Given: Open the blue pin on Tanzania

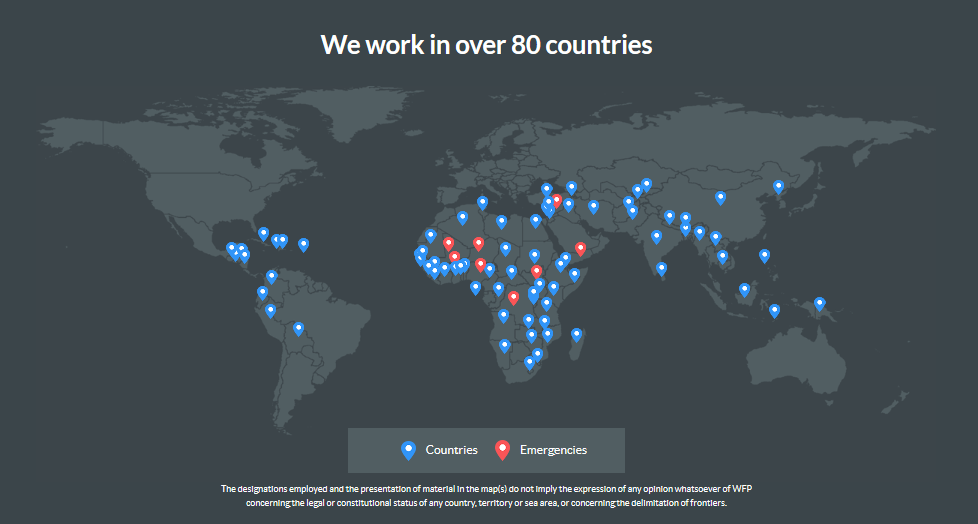Looking at the screenshot, I should pyautogui.click(x=546, y=304).
